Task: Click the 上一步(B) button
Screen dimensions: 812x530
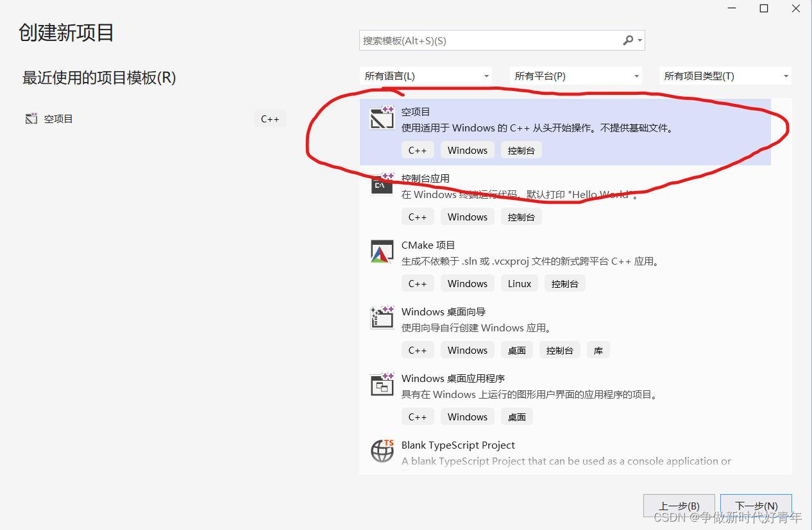Action: (x=679, y=506)
